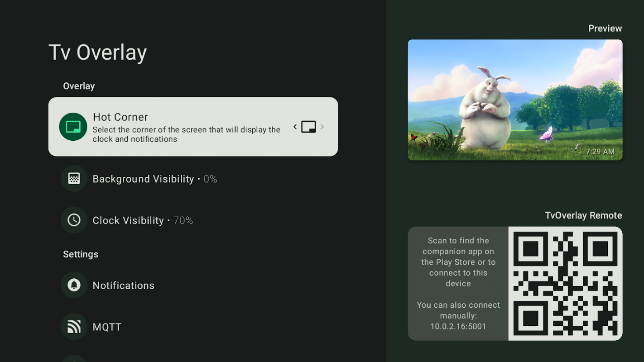Click the scan companion app instructions
Viewport: 644px width, 362px height.
coord(458,262)
